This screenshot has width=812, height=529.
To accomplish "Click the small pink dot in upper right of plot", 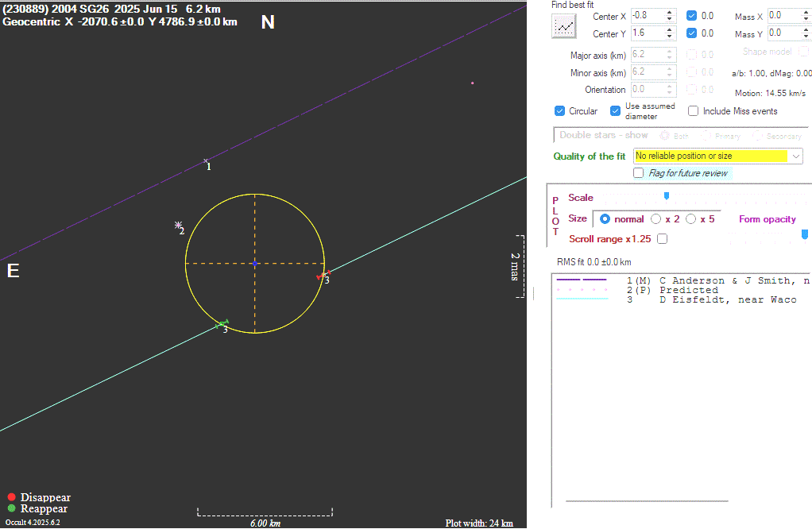I will pyautogui.click(x=472, y=83).
